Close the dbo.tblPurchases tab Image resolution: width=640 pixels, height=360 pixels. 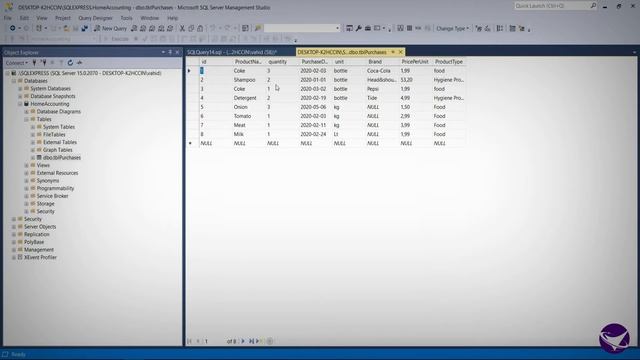point(400,52)
